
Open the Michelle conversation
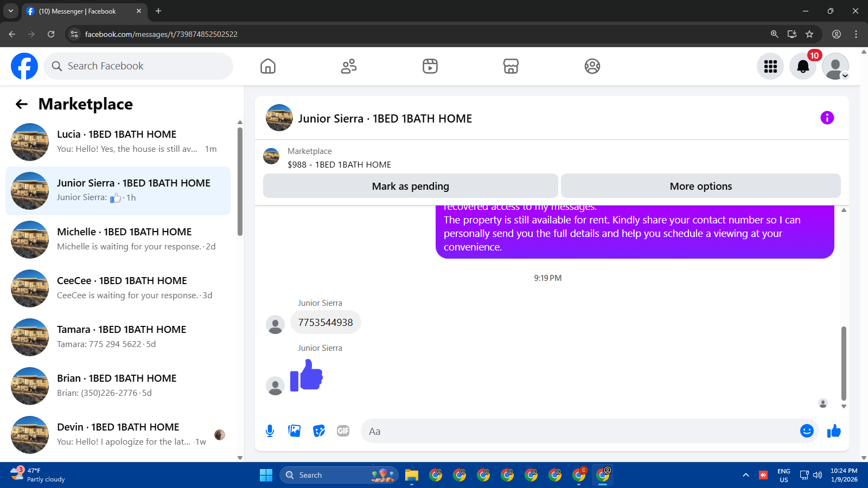118,240
